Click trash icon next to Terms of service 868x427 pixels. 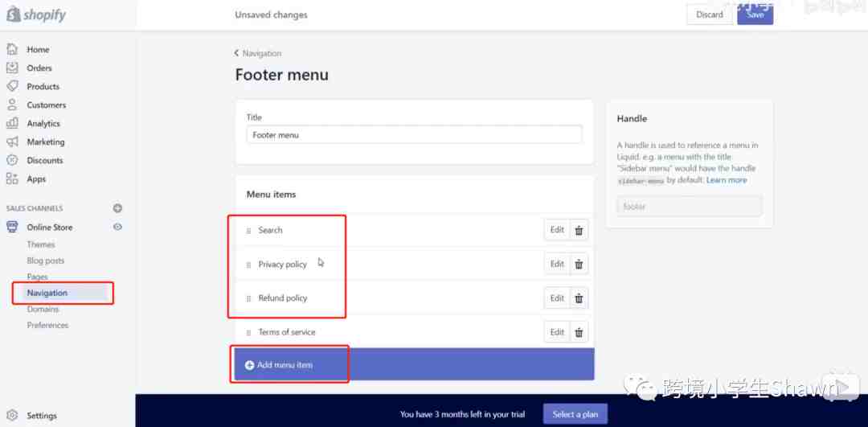pyautogui.click(x=578, y=332)
